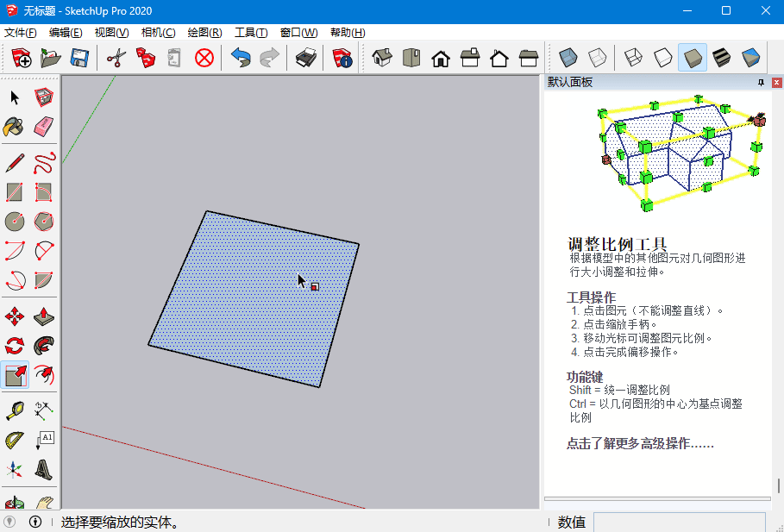Choose the Rotate tool

(x=15, y=346)
